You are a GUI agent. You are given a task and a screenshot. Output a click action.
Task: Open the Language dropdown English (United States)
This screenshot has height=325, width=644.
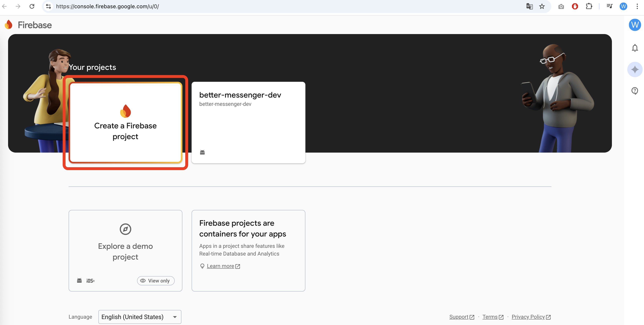140,317
